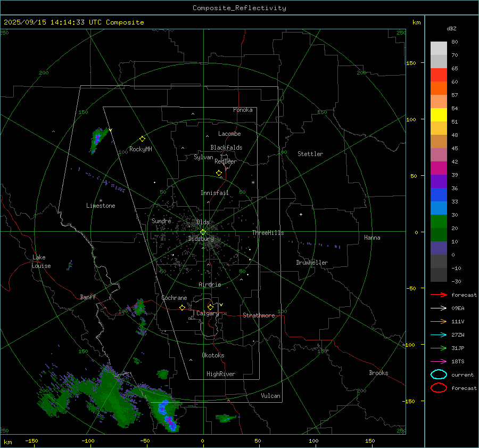This screenshot has height=448, width=479.
Task: Click the Vulcan city label
Action: click(x=271, y=396)
